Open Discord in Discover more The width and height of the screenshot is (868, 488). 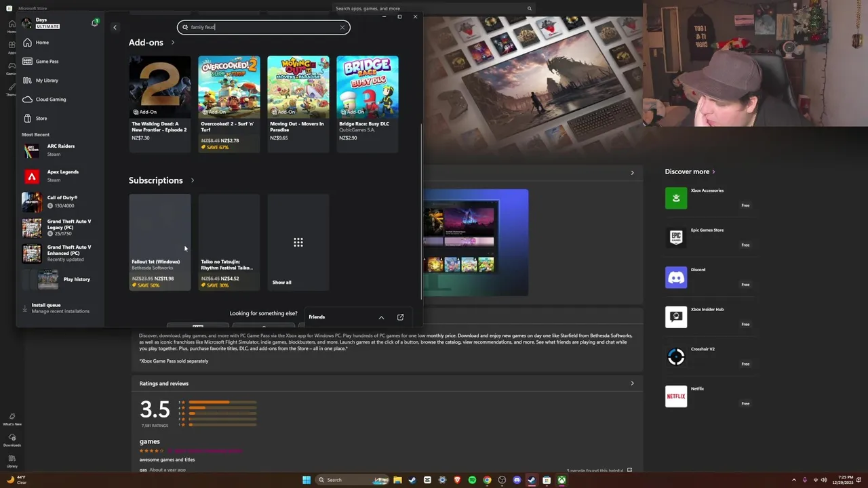click(x=711, y=277)
